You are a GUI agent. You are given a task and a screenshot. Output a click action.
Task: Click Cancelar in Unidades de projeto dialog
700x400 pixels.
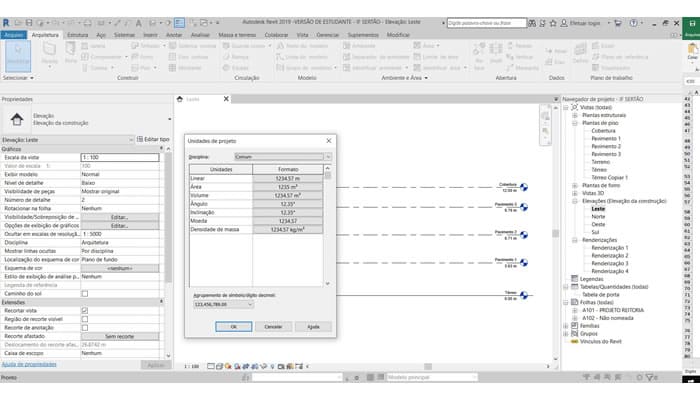tap(273, 327)
